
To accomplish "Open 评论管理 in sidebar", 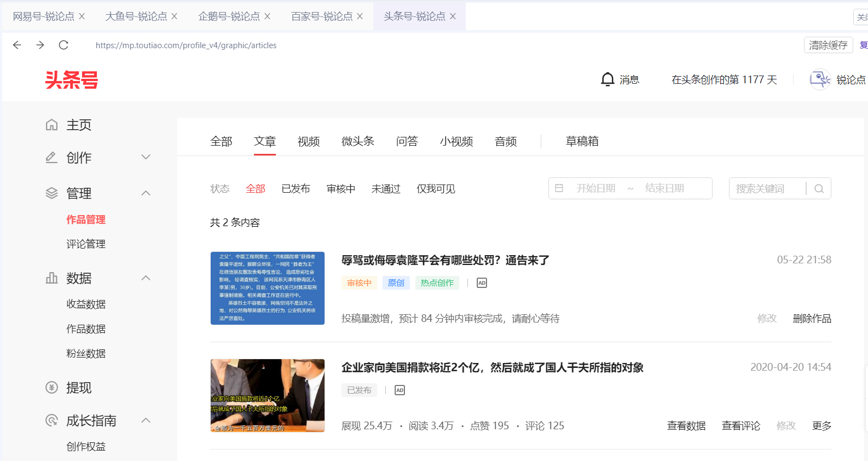I will (86, 244).
